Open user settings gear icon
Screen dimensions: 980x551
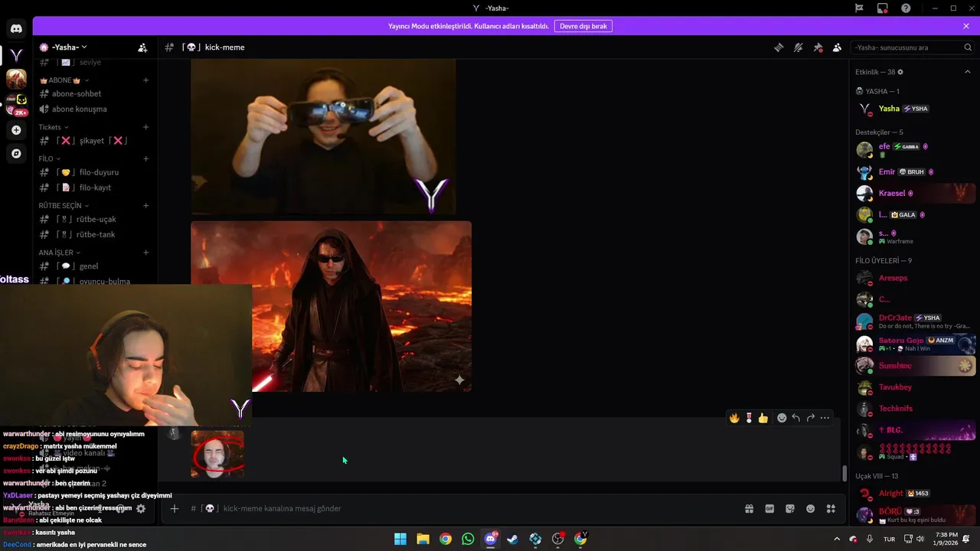point(141,508)
